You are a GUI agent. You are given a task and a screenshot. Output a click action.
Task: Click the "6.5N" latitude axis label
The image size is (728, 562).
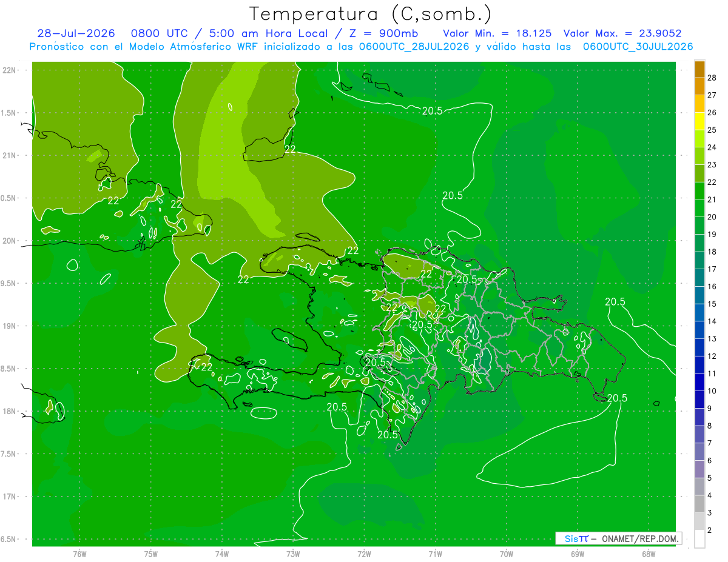(8, 539)
